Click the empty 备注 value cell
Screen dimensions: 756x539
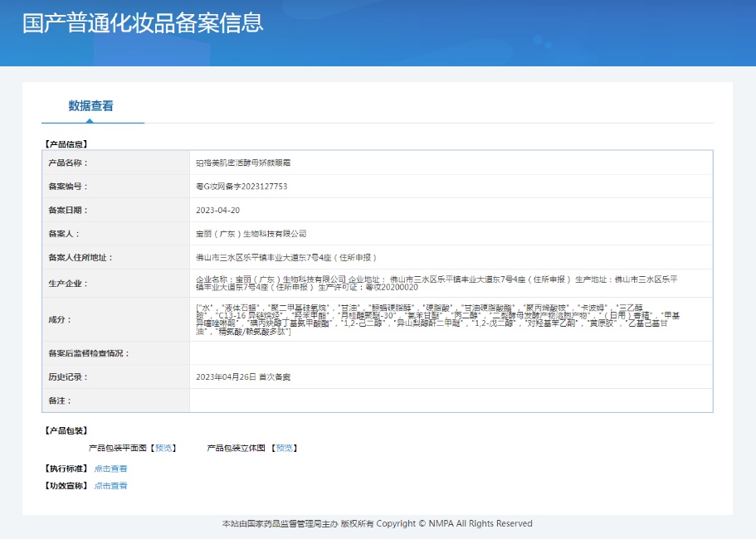pos(451,401)
